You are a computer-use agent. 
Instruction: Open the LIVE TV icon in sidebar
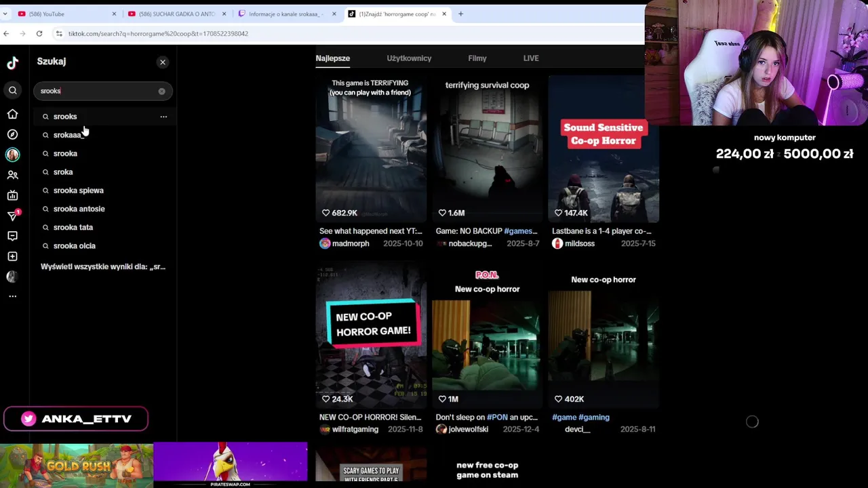13,195
